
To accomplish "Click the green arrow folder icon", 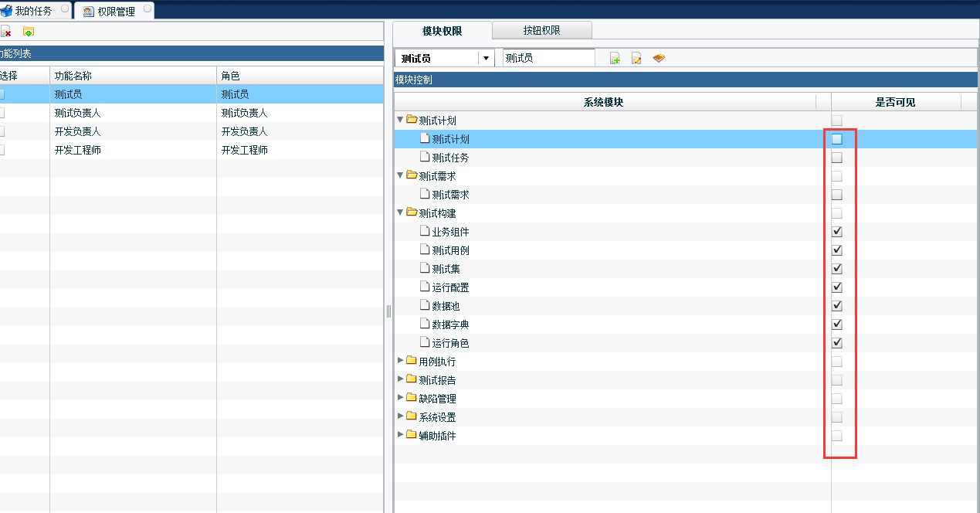I will coord(29,32).
